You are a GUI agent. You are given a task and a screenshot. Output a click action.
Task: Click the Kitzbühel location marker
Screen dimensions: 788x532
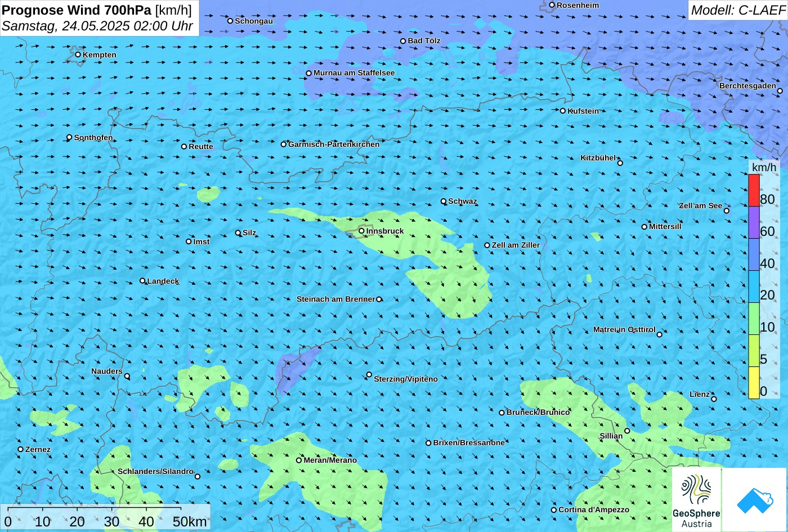coord(620,163)
